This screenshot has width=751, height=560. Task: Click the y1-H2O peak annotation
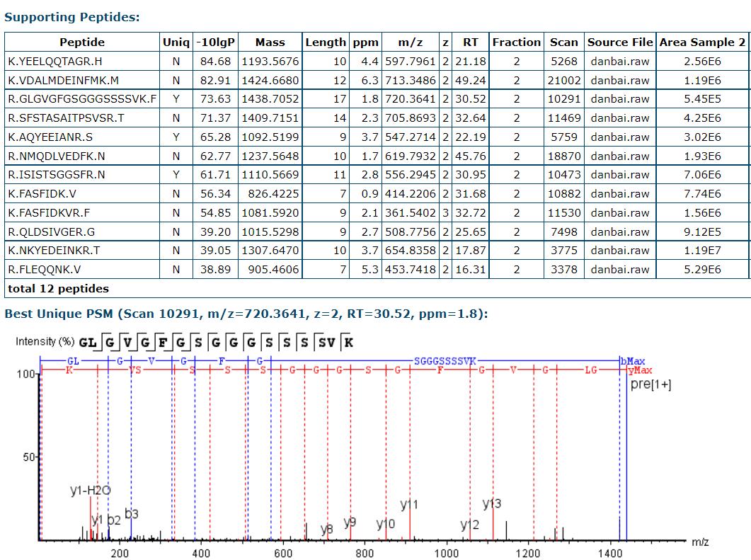(90, 490)
